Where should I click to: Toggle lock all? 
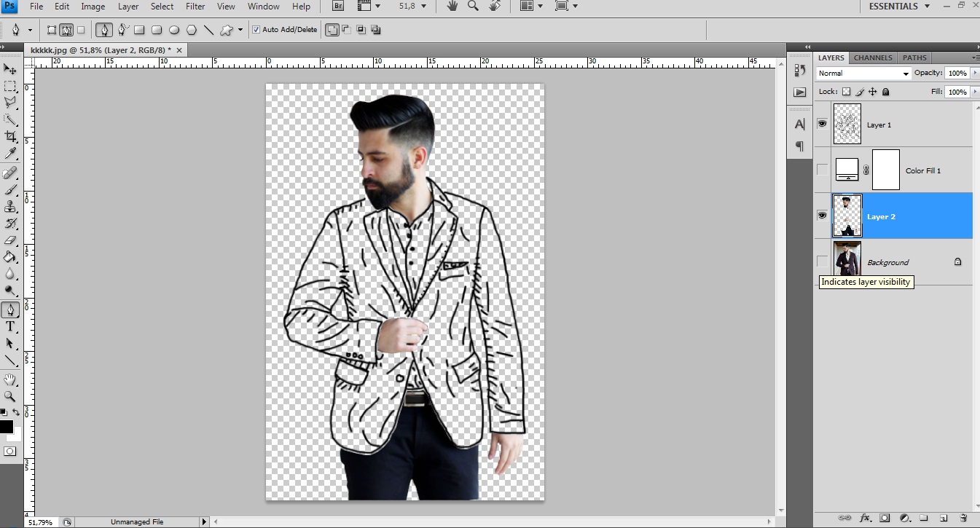pyautogui.click(x=886, y=92)
